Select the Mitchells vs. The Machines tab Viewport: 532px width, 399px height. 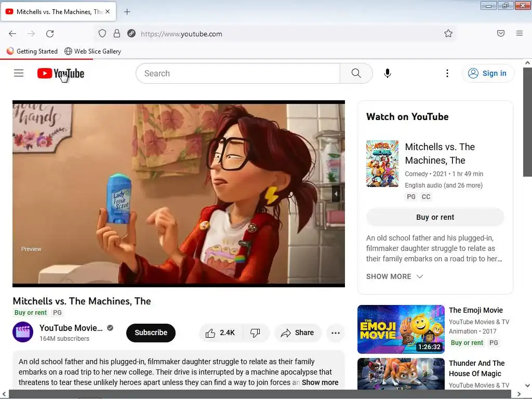(x=59, y=11)
